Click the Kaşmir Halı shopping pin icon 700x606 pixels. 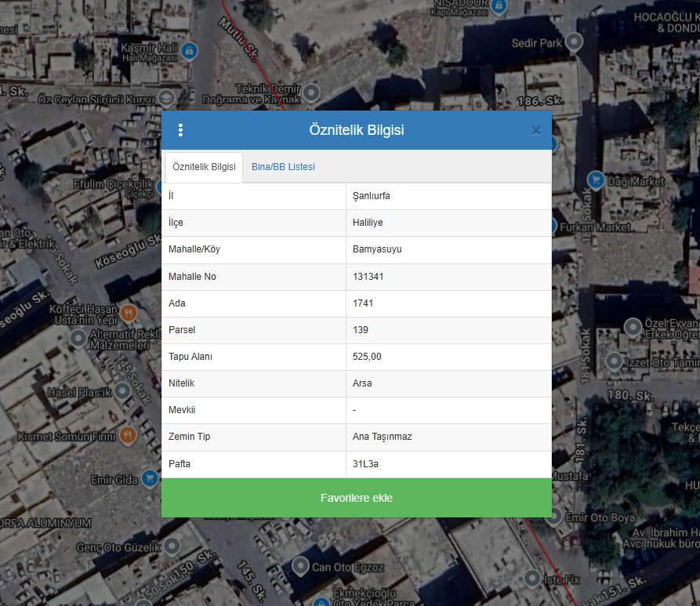[188, 52]
